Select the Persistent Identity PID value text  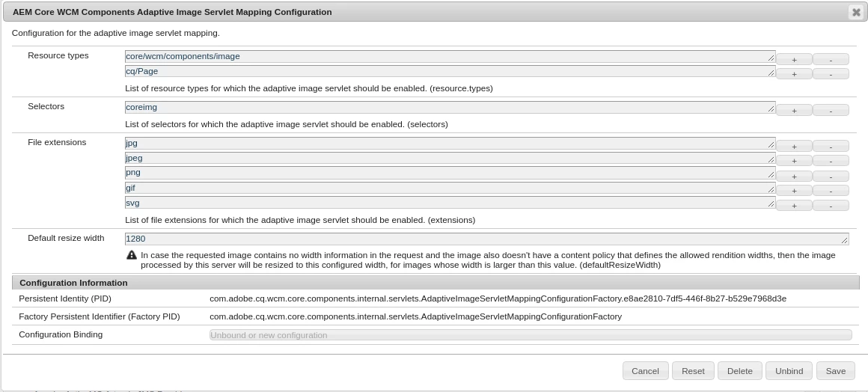point(498,299)
